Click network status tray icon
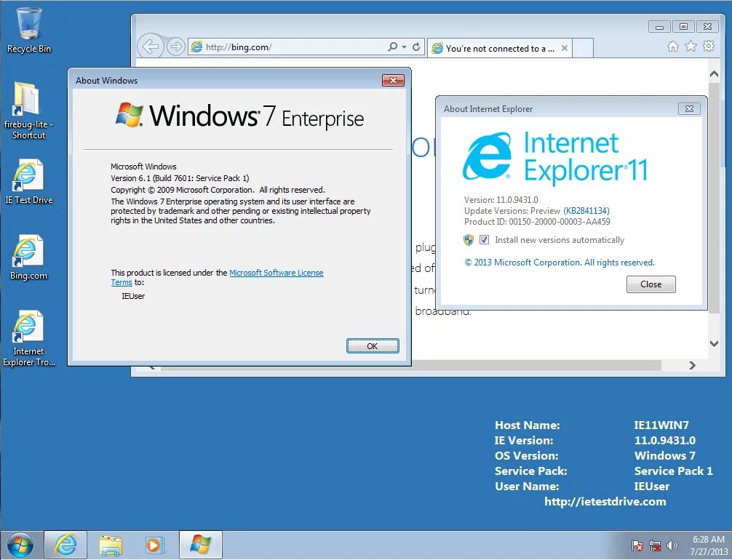732x560 pixels. point(655,545)
